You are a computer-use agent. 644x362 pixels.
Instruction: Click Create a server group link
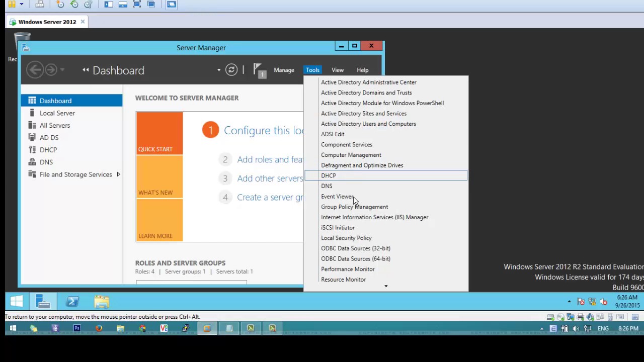point(270,197)
